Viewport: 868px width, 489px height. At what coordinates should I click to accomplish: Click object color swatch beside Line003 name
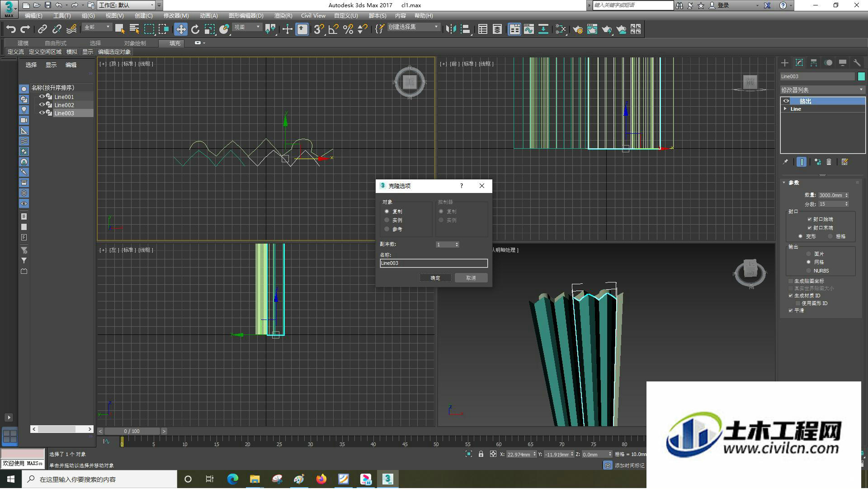tap(861, 77)
